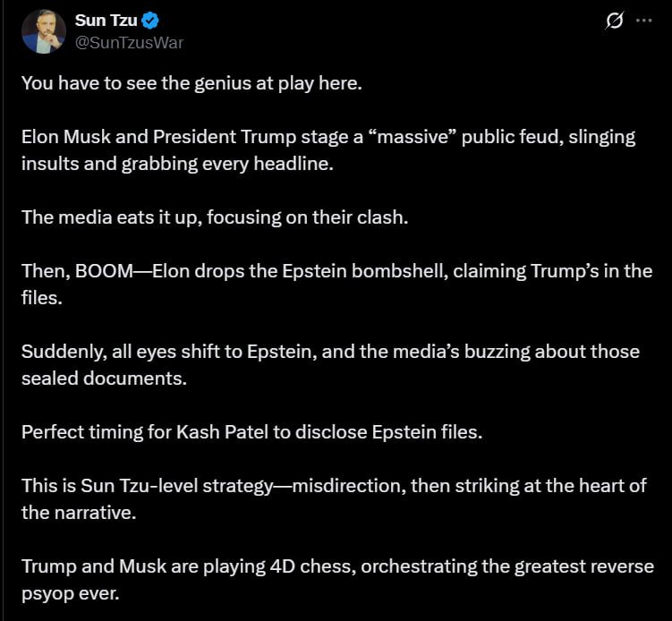Click the words 'sealed documents' in the post
The image size is (672, 621).
click(104, 379)
